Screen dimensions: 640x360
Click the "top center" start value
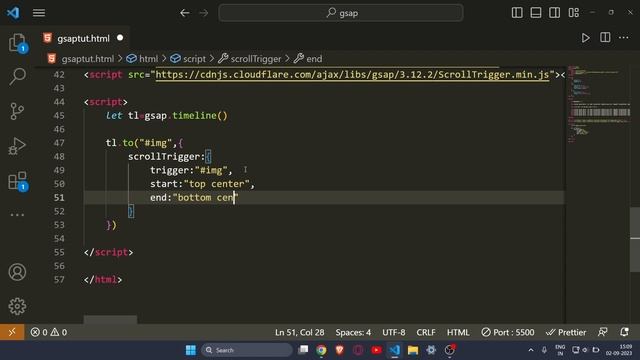click(x=216, y=184)
